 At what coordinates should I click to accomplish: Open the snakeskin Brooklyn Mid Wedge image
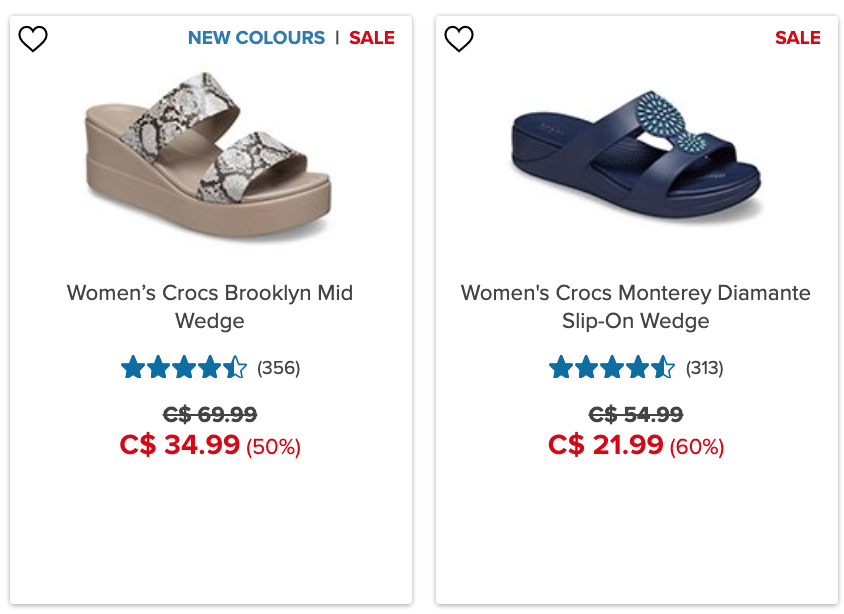208,154
